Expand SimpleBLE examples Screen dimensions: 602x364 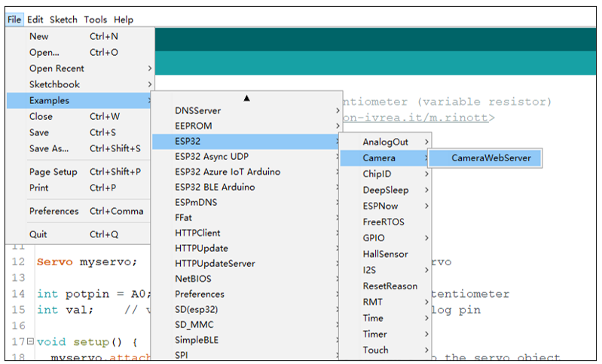click(x=246, y=340)
